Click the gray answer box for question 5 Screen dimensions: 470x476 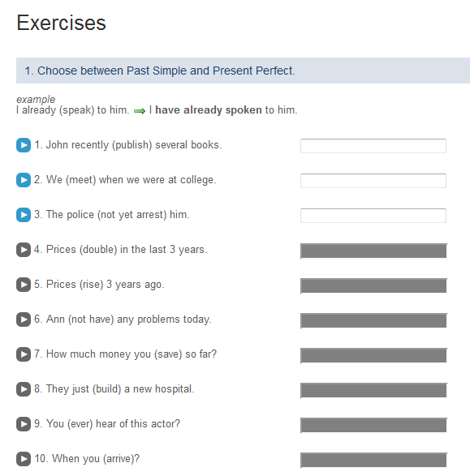click(x=373, y=286)
